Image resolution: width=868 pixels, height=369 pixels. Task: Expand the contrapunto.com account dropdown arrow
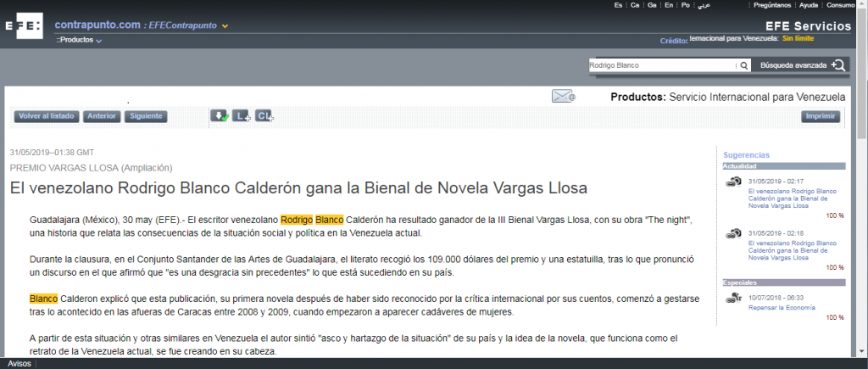click(x=225, y=26)
